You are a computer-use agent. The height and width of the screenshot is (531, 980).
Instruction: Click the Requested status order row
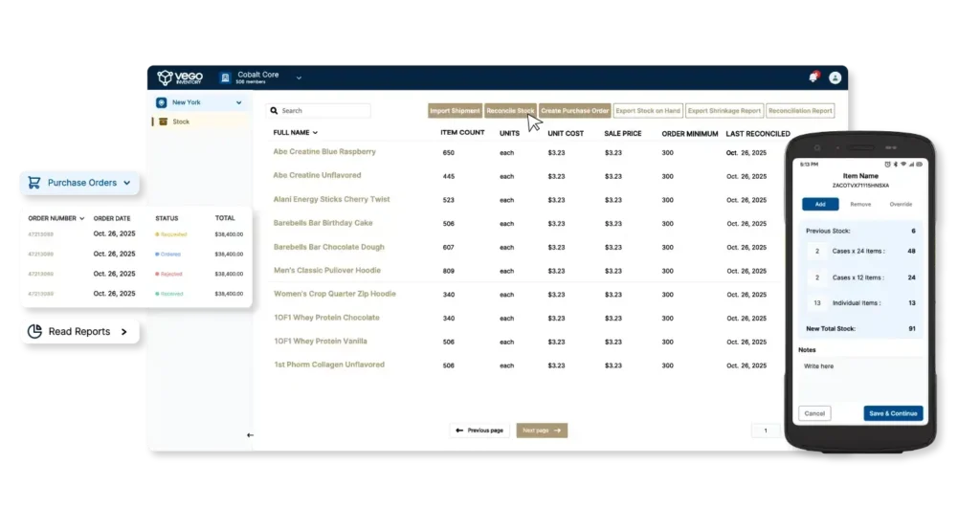pyautogui.click(x=136, y=234)
